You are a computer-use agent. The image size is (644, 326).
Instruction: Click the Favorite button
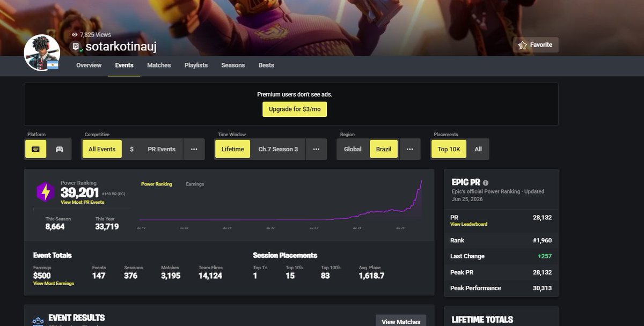click(536, 45)
